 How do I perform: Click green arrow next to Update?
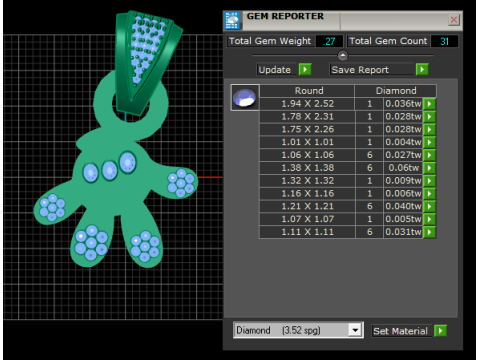click(305, 70)
